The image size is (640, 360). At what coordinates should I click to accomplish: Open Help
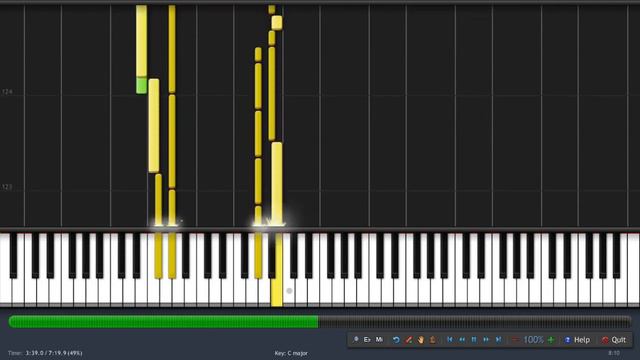(578, 340)
